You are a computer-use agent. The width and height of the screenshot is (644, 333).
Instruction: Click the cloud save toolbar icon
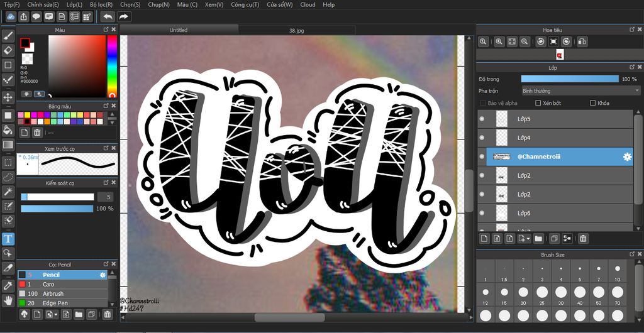coord(11,17)
